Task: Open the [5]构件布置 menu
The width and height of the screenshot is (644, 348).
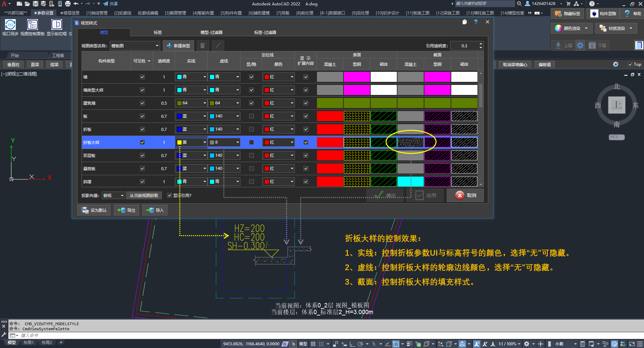Action: click(231, 13)
